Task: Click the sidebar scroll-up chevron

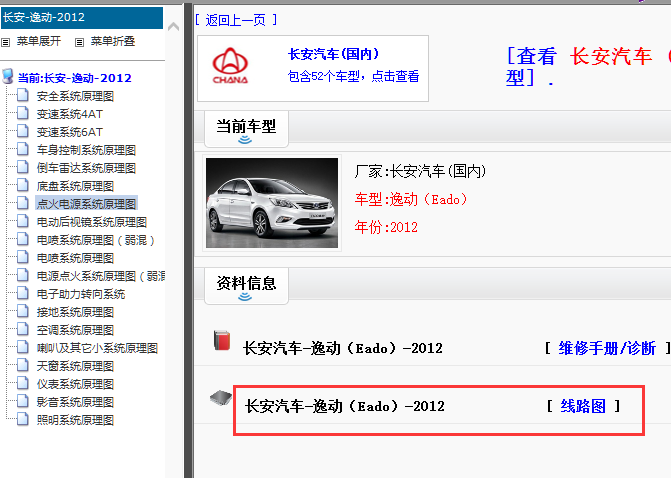Action: point(173,27)
